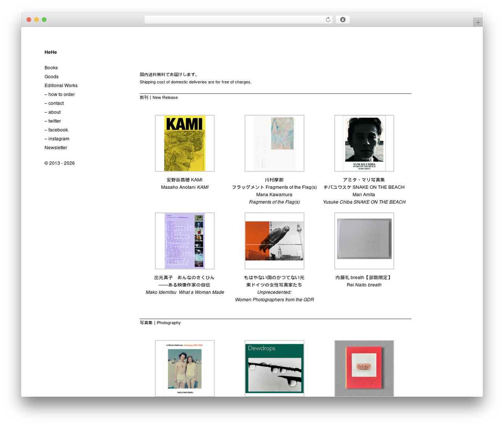Click the download arrow button in toolbar

pyautogui.click(x=343, y=20)
